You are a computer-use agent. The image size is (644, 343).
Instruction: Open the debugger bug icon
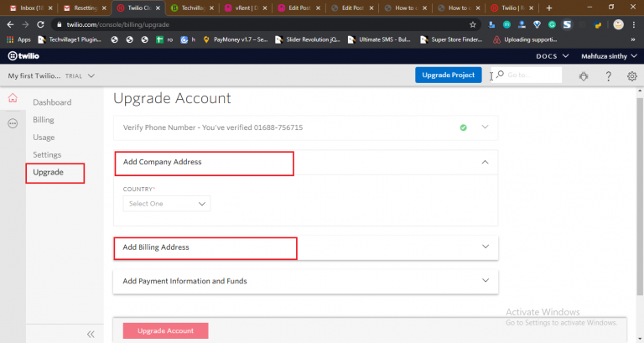[584, 76]
